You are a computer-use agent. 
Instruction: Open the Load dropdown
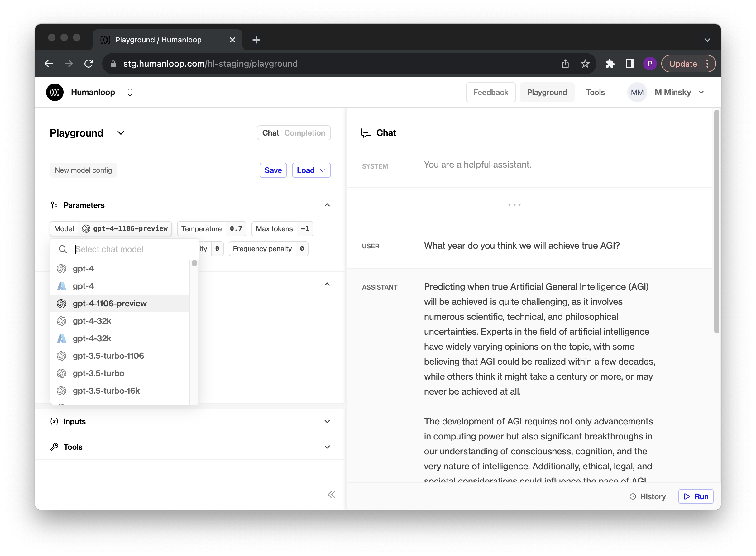tap(311, 170)
